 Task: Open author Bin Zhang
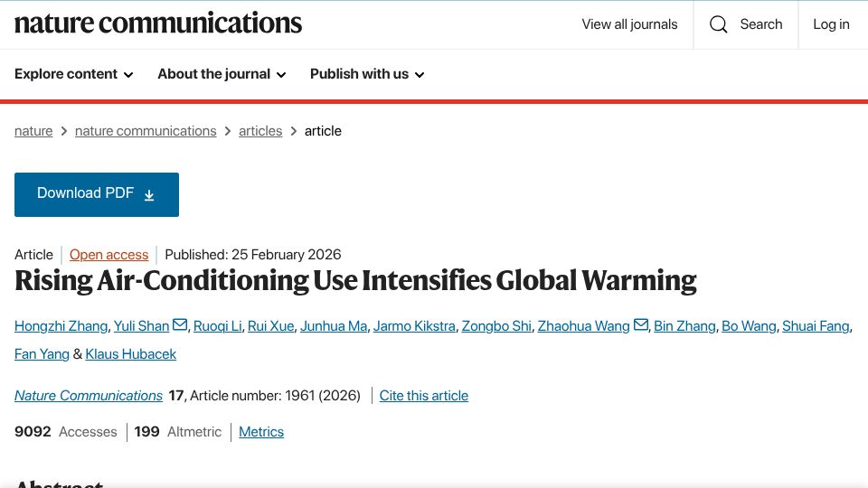point(684,326)
